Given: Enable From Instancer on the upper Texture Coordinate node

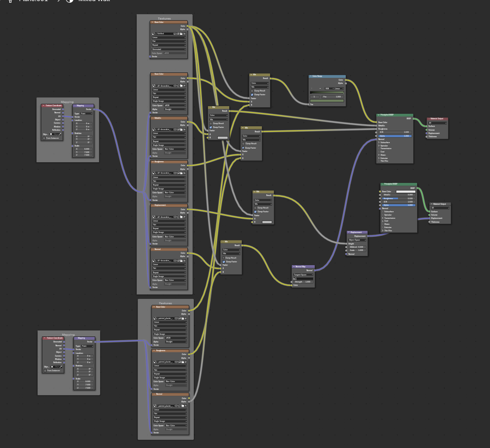Looking at the screenshot, I should tap(44, 138).
